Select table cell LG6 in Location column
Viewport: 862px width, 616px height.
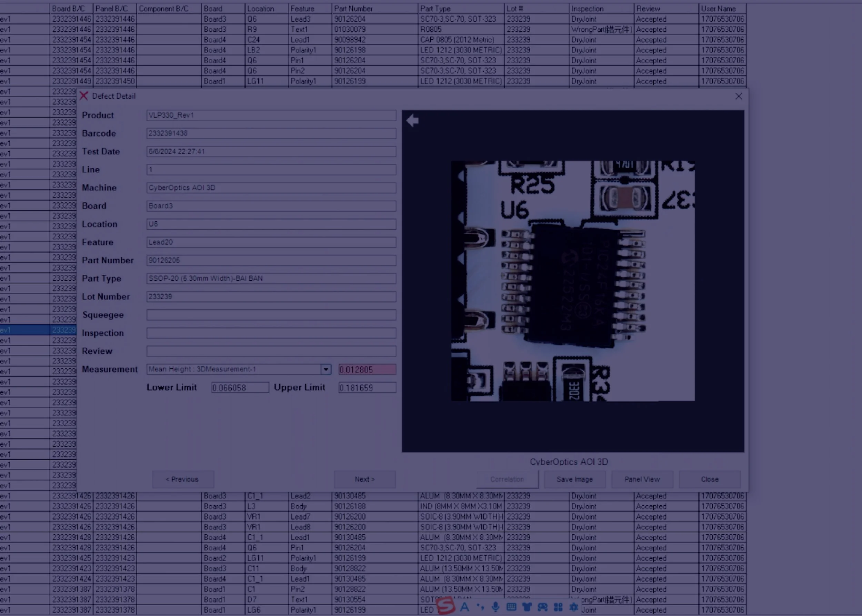click(267, 610)
